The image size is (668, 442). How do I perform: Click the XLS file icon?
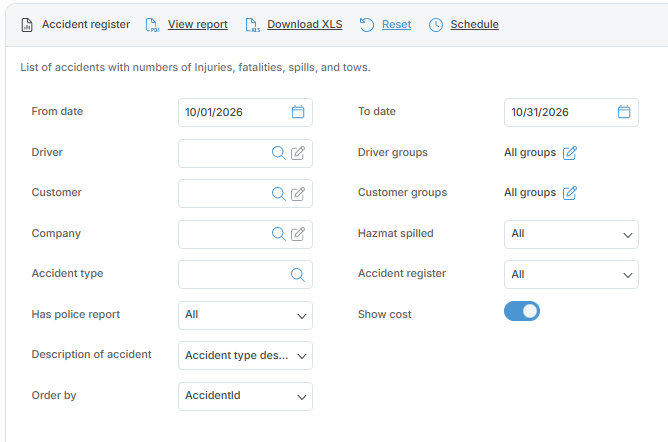coord(252,25)
